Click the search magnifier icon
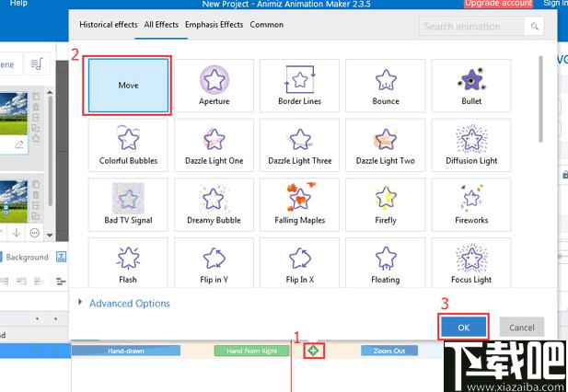568x392 pixels. click(534, 26)
